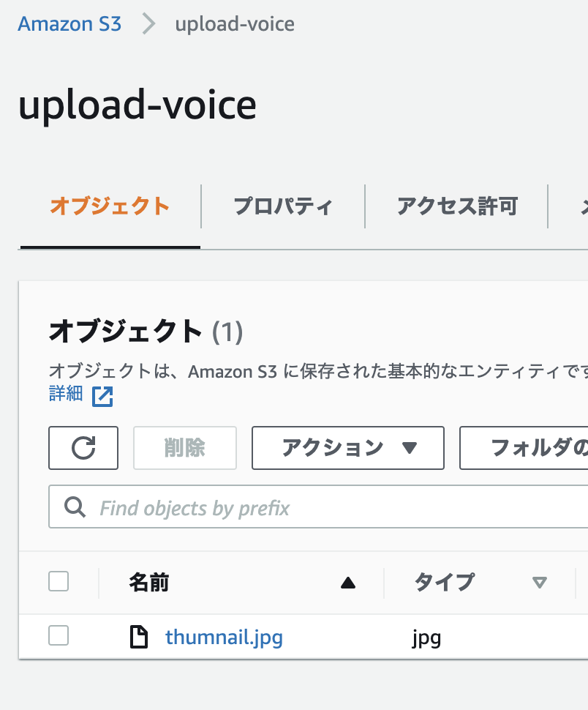The width and height of the screenshot is (588, 710).
Task: Open the 詳細 documentation link
Action: click(64, 396)
